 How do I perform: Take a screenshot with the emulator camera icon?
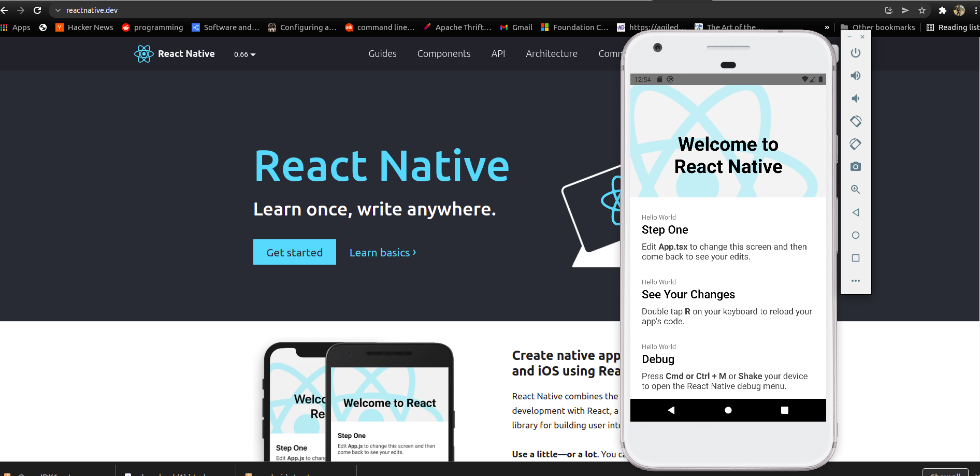coord(856,167)
